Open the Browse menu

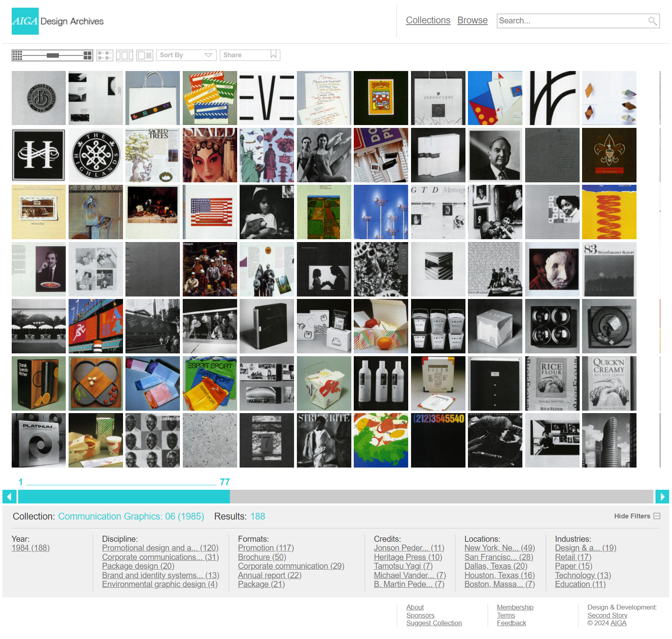coord(472,20)
